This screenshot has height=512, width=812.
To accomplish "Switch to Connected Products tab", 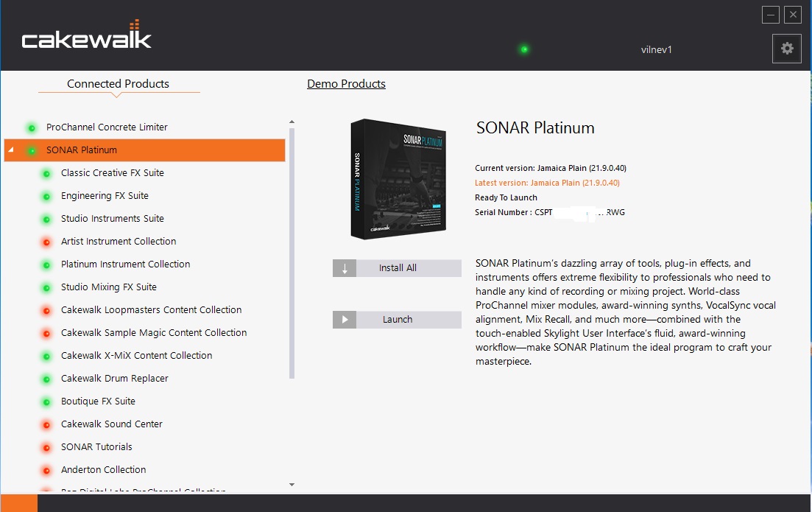I will click(x=118, y=83).
